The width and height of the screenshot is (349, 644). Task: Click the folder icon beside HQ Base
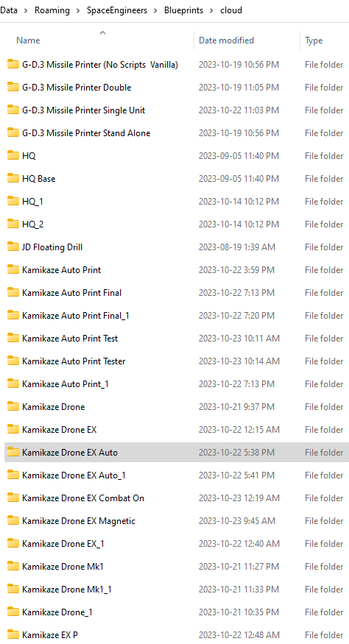13,178
